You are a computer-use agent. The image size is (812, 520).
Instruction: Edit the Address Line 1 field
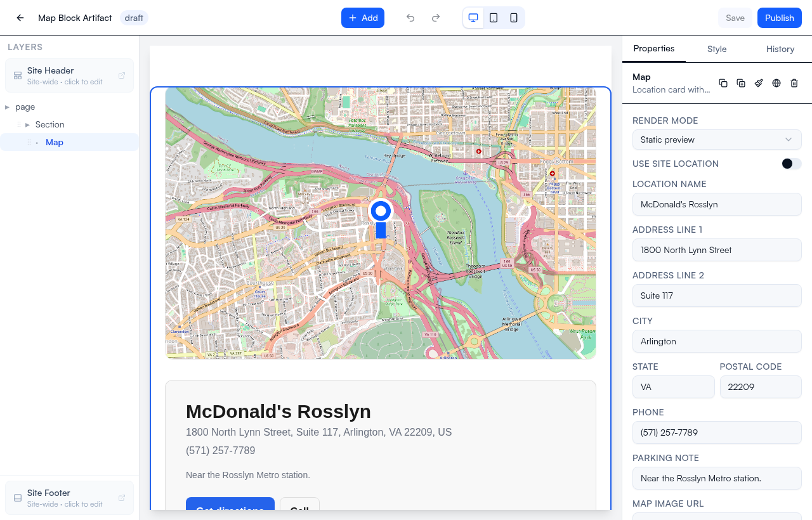click(x=717, y=250)
